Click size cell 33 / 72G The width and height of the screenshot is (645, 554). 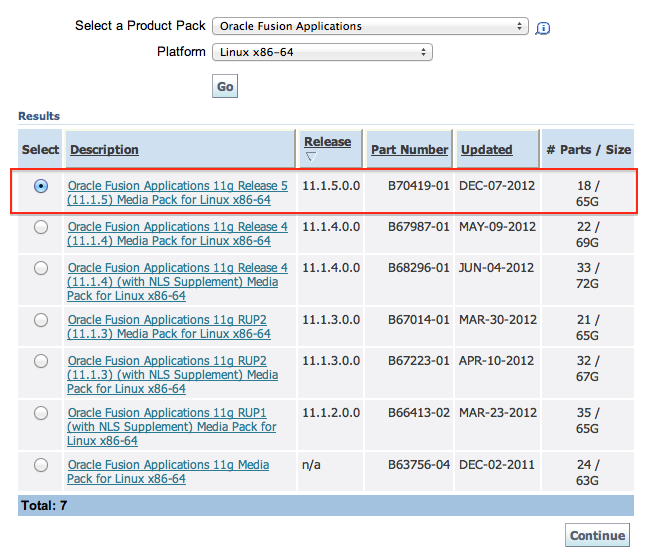587,276
